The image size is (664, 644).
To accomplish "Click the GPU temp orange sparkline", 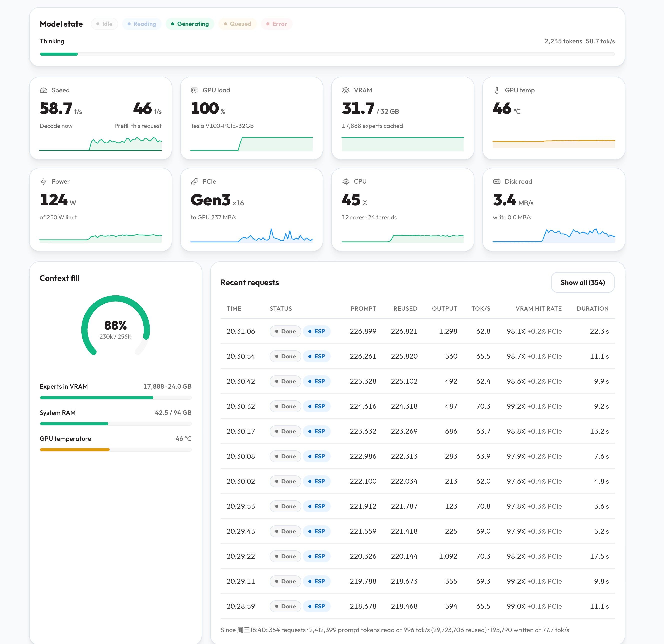I will [554, 144].
